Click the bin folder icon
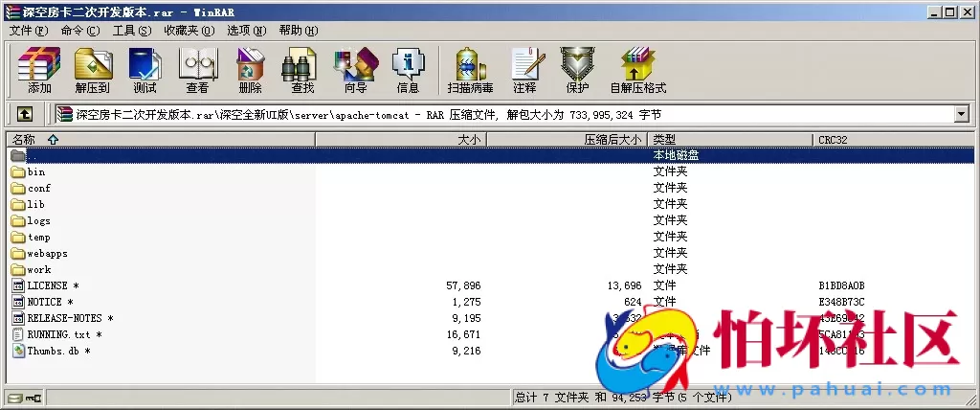This screenshot has width=980, height=410. coord(18,171)
